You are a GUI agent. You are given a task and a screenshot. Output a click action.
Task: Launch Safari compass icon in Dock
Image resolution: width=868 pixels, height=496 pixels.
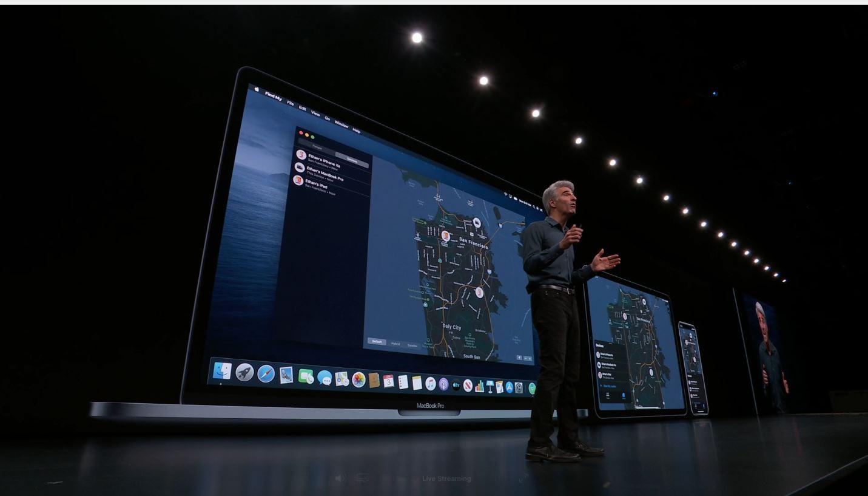(x=266, y=373)
